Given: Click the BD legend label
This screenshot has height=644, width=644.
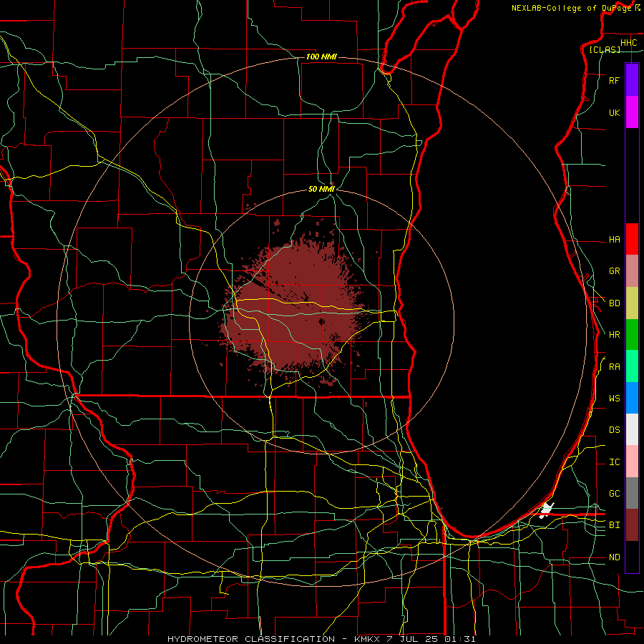Looking at the screenshot, I should coord(614,303).
